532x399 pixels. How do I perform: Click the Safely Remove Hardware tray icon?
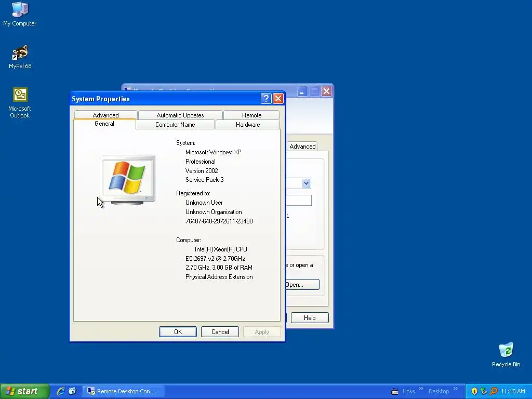(484, 391)
